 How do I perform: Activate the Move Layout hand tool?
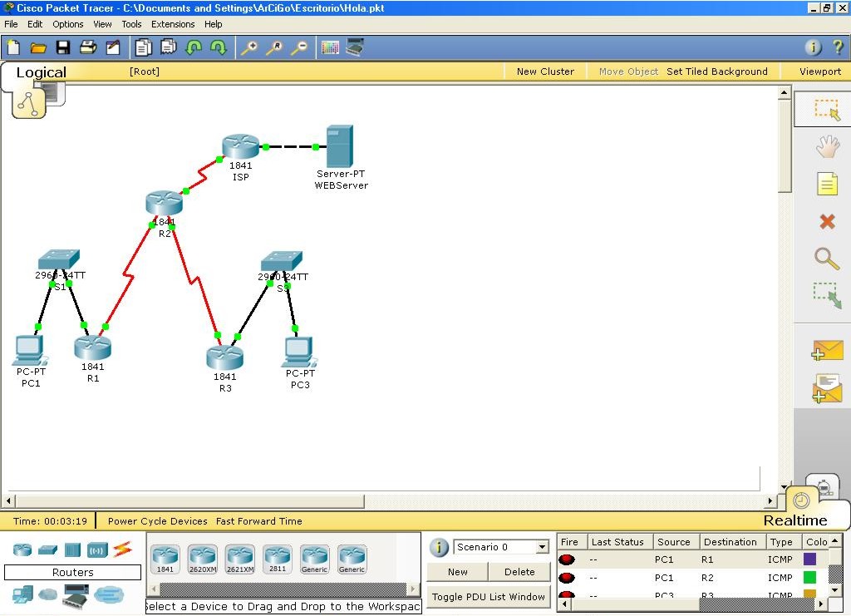click(x=827, y=146)
